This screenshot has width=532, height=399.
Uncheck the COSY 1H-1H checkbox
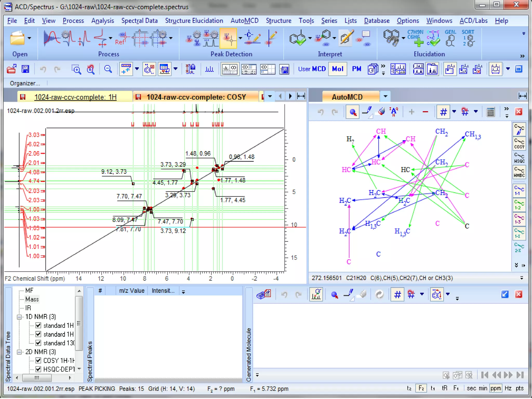[38, 360]
